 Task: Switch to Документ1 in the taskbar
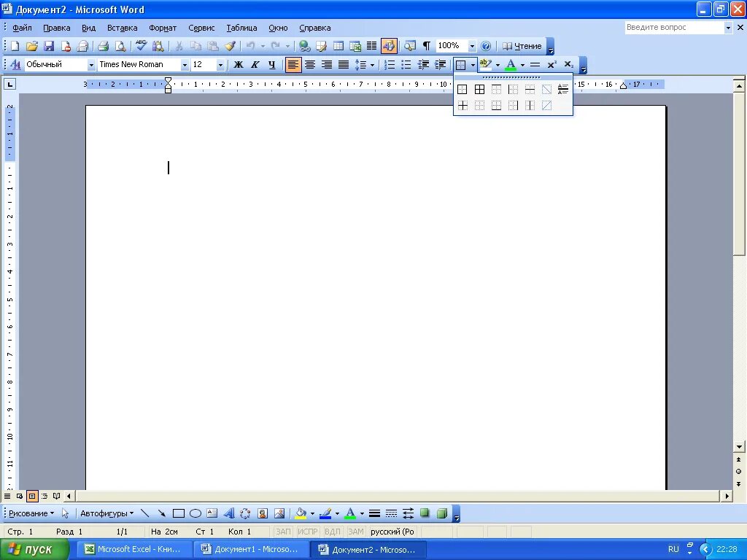point(252,550)
